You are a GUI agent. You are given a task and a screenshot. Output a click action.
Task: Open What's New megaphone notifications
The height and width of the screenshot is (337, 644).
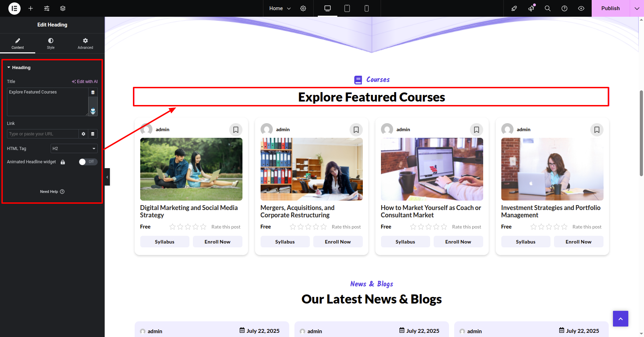[531, 8]
